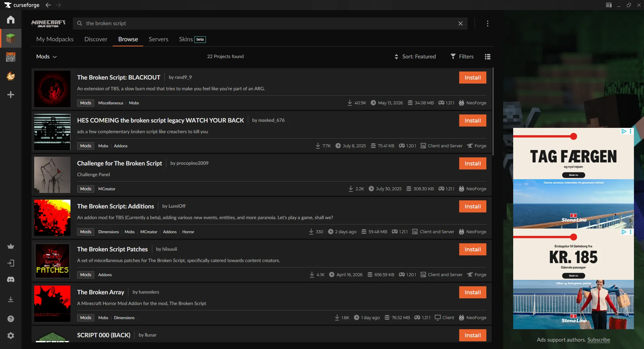This screenshot has width=644, height=349.
Task: Click the curseforge logo in title bar
Action: (x=22, y=5)
